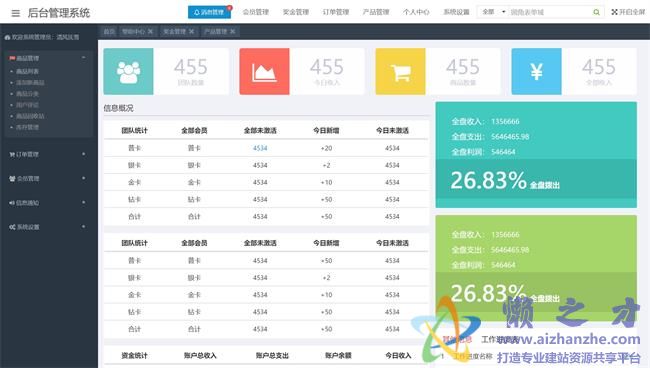Expand the sidebar 信息通知 section arrow
The image size is (650, 368).
tap(84, 203)
